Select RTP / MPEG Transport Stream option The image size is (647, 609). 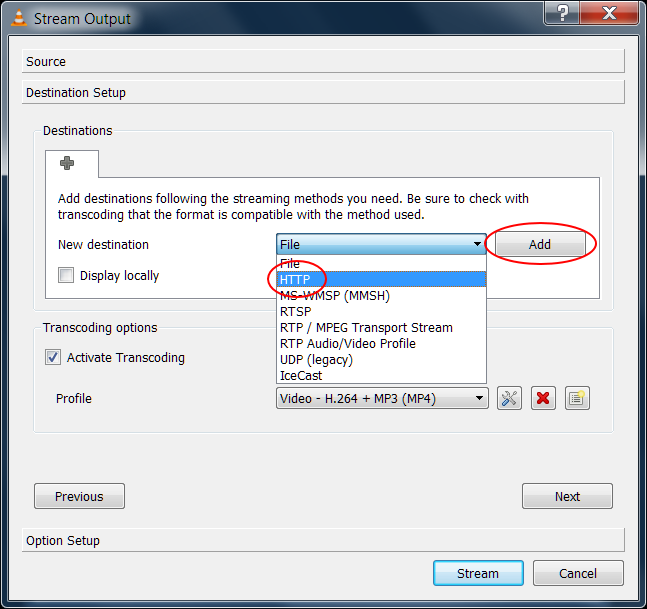click(381, 328)
